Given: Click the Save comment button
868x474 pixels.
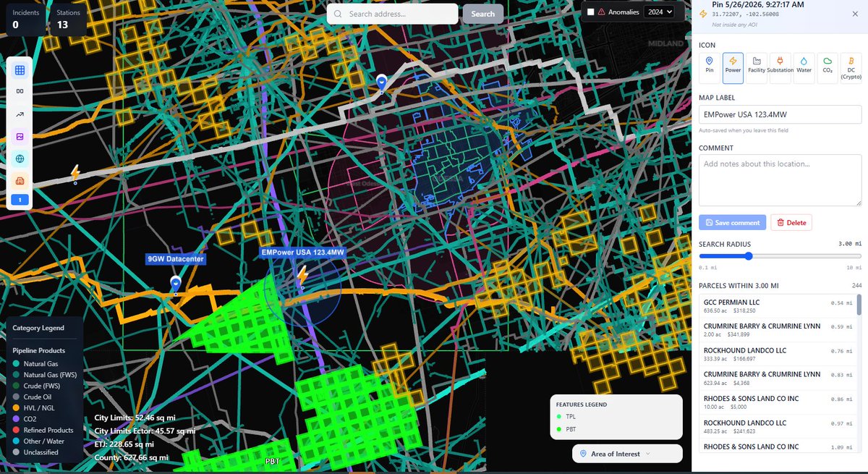Looking at the screenshot, I should click(x=732, y=222).
